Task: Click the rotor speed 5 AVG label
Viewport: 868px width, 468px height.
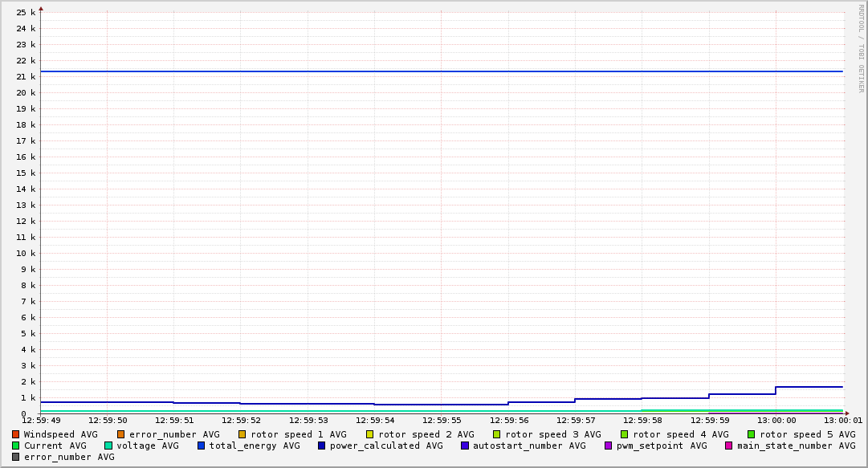Action: click(807, 434)
